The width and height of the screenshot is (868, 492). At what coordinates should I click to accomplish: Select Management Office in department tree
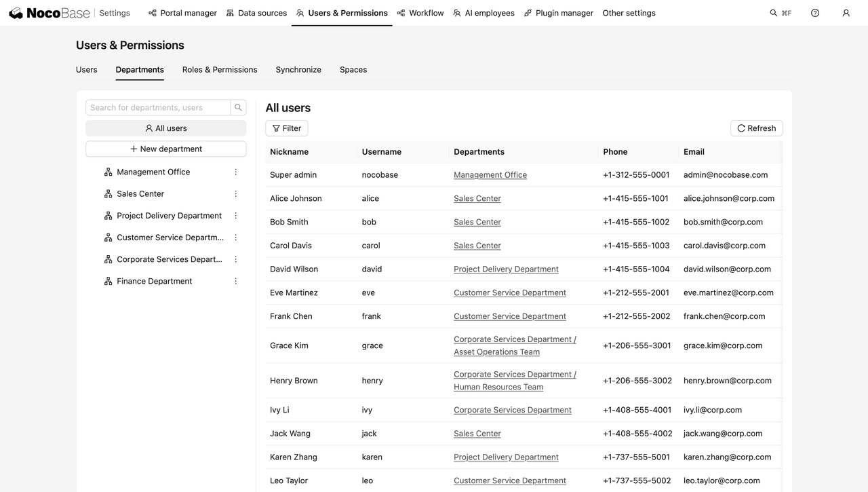[153, 172]
